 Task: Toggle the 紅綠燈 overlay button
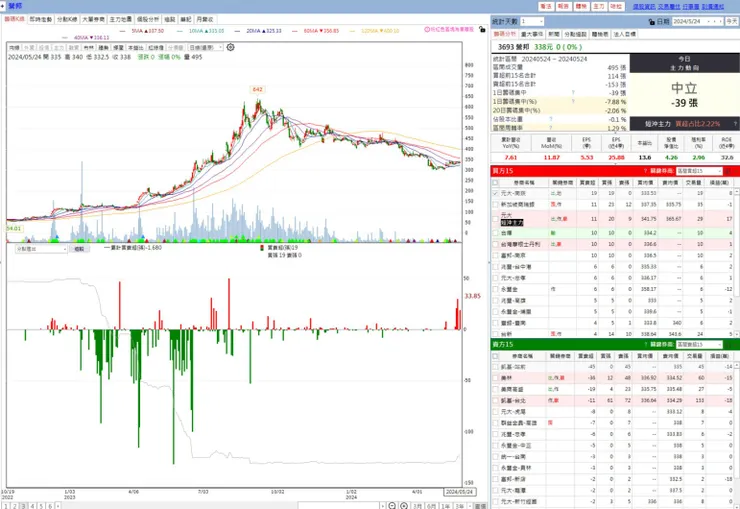point(156,48)
